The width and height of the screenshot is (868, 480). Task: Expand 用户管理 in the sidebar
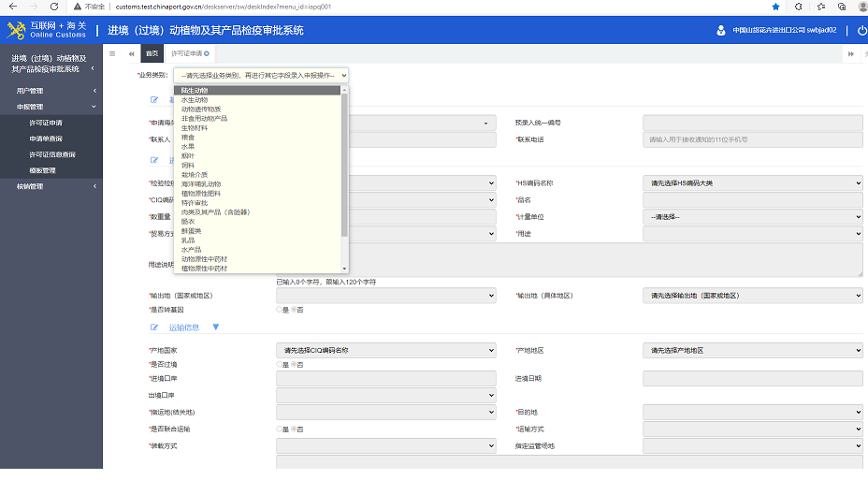coord(51,91)
